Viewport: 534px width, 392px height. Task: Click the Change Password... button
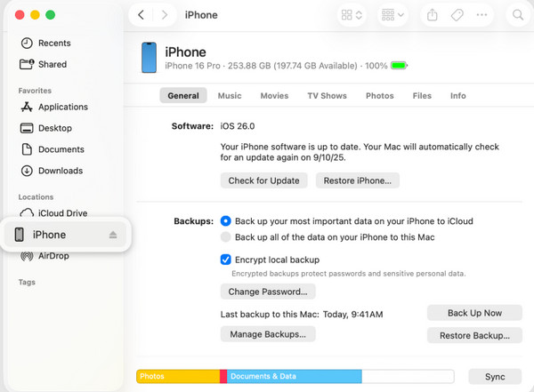pyautogui.click(x=268, y=292)
